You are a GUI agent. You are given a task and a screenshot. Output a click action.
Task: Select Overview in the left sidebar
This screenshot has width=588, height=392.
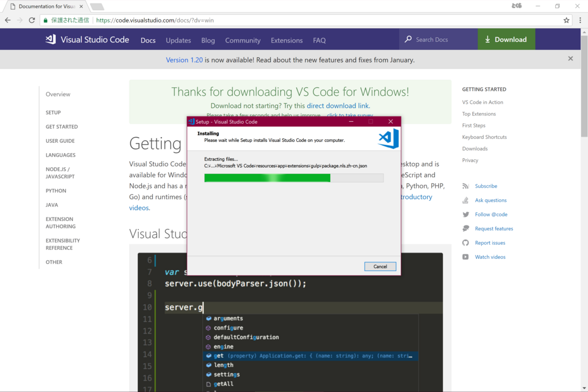pyautogui.click(x=58, y=94)
